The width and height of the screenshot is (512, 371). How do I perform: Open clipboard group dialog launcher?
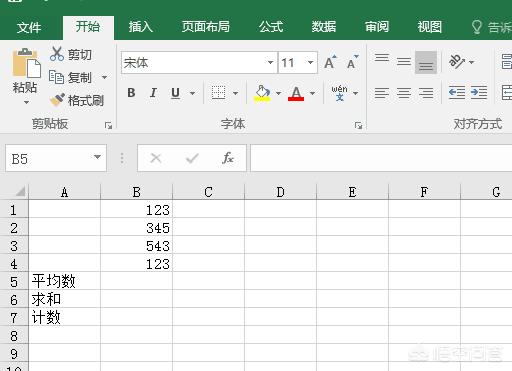pos(108,125)
